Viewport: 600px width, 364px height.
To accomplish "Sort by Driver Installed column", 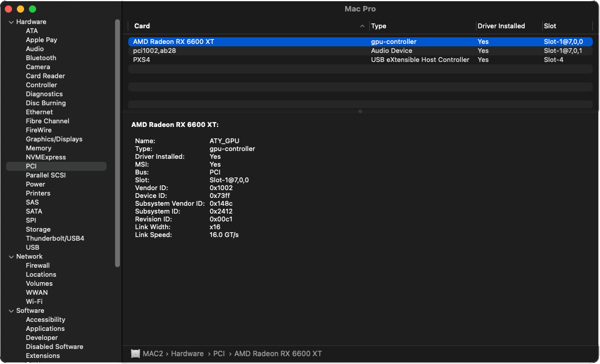I will coord(501,26).
